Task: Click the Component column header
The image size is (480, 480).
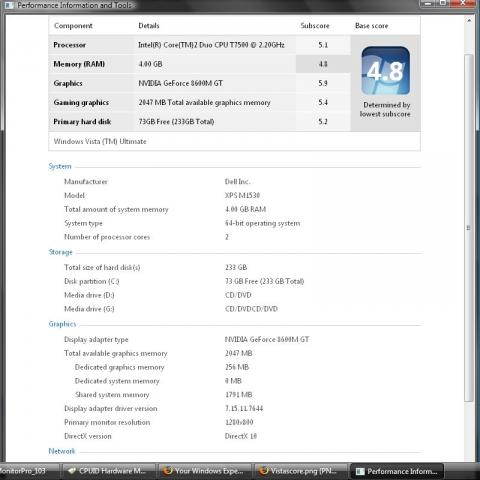Action: pyautogui.click(x=73, y=26)
